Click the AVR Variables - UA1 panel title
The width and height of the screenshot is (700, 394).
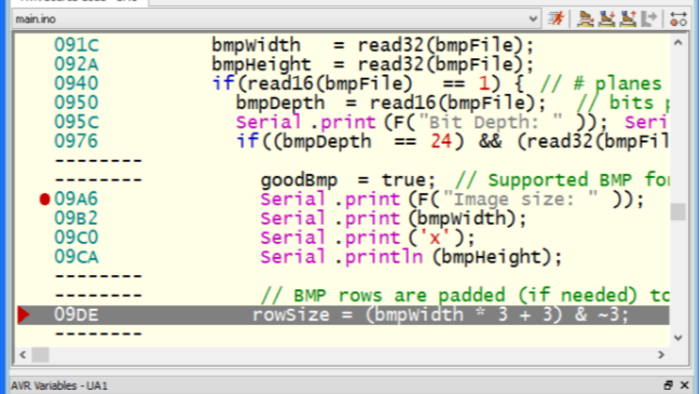(59, 386)
